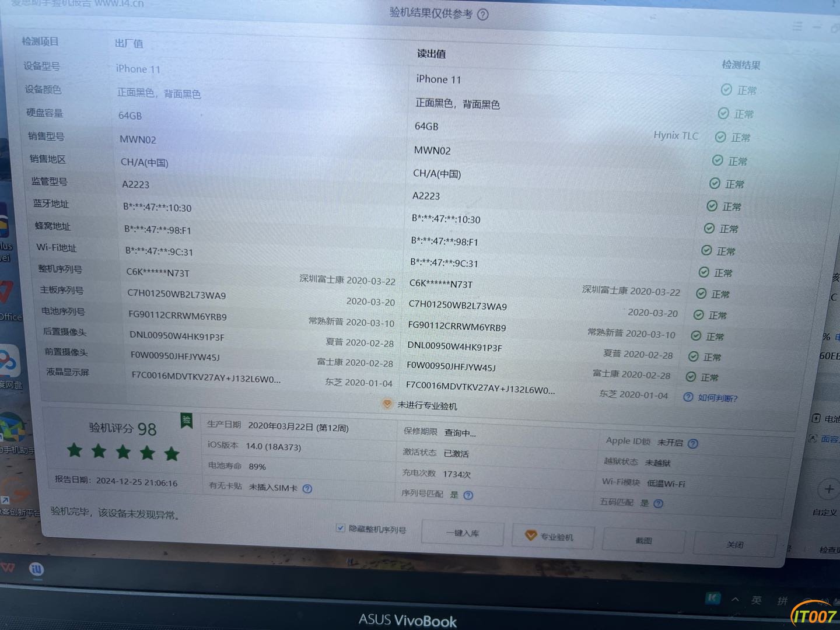Image resolution: width=840 pixels, height=630 pixels.
Task: Click the 截图 button
Action: (x=643, y=541)
